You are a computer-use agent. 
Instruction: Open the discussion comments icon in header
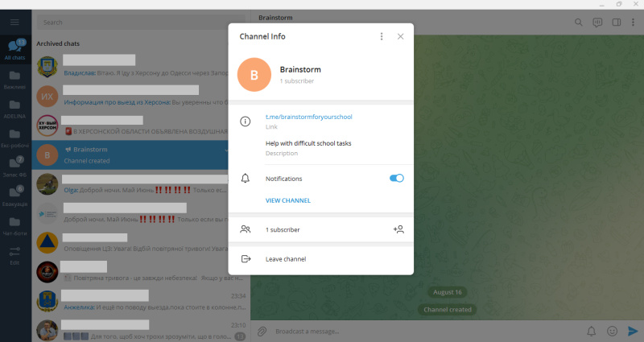tap(597, 23)
